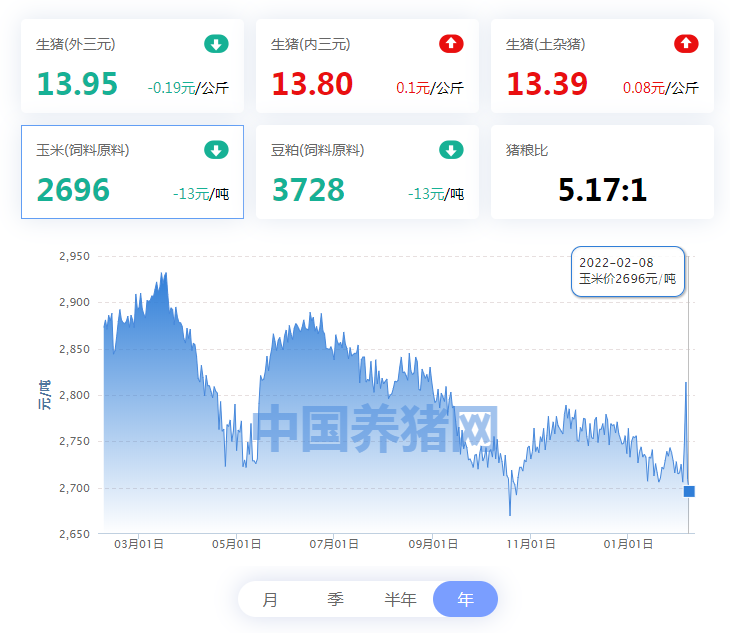Viewport: 730px width, 633px height.
Task: Select the 玉米(饲料原料) card title
Action: [83, 150]
